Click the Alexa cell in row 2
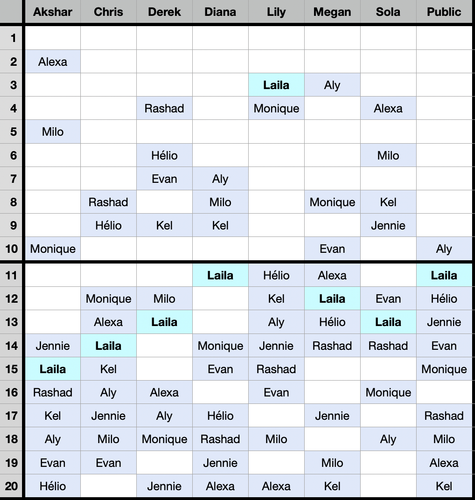Viewport: 475px width, 500px height. tap(53, 62)
